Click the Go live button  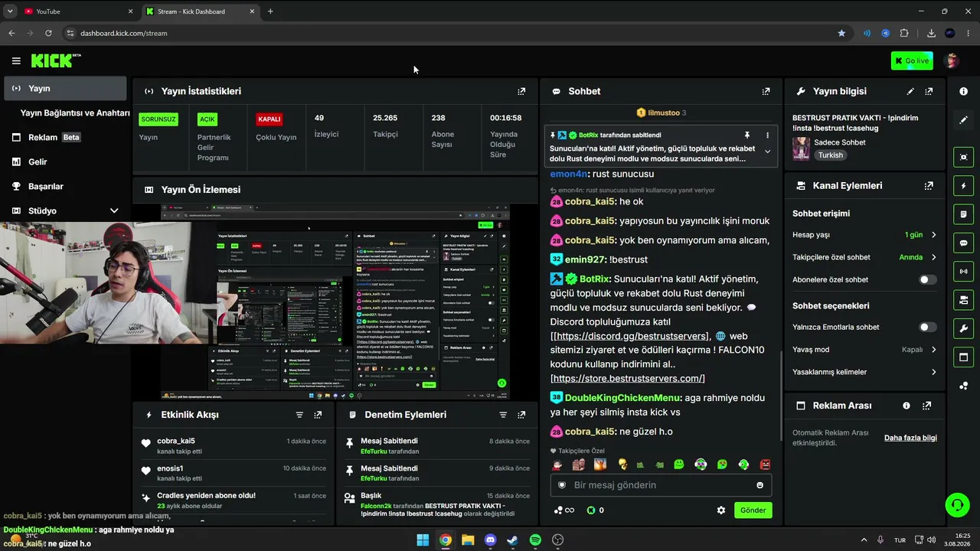[x=912, y=61]
